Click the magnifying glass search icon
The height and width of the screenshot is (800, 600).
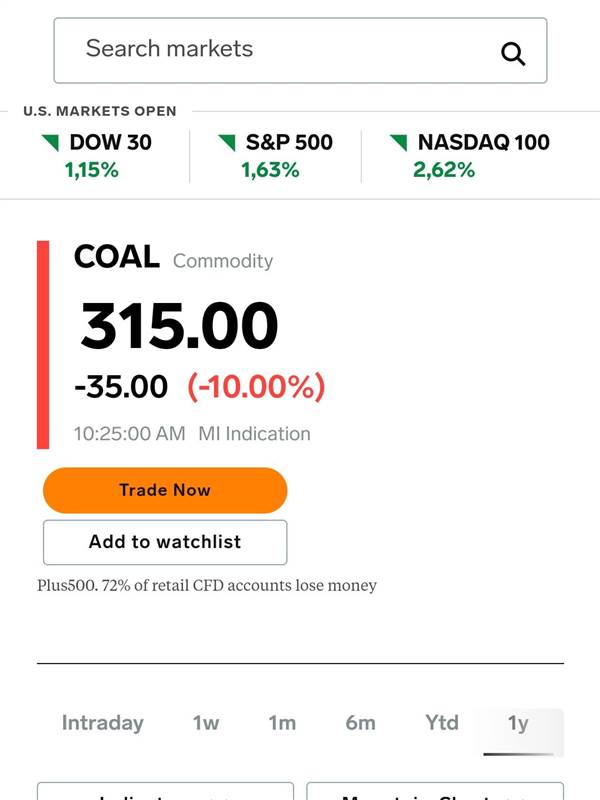pos(513,54)
